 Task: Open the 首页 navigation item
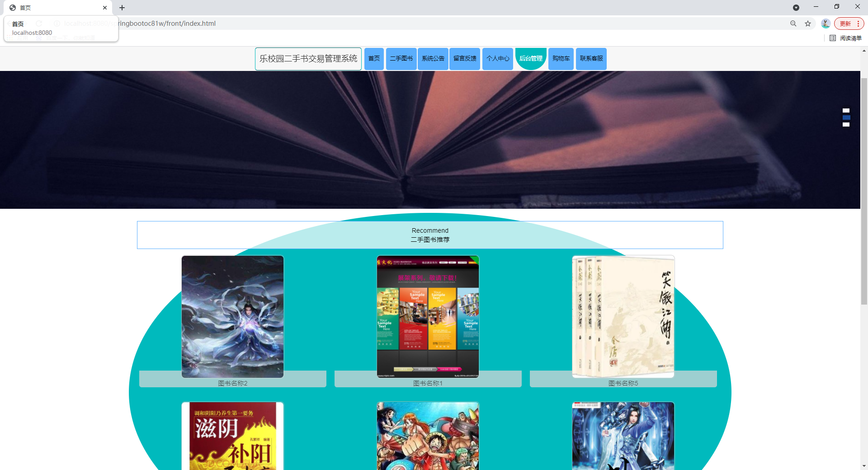click(x=374, y=59)
